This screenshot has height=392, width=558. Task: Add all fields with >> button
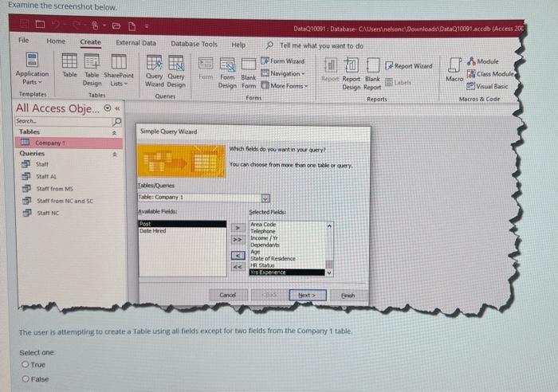[238, 240]
